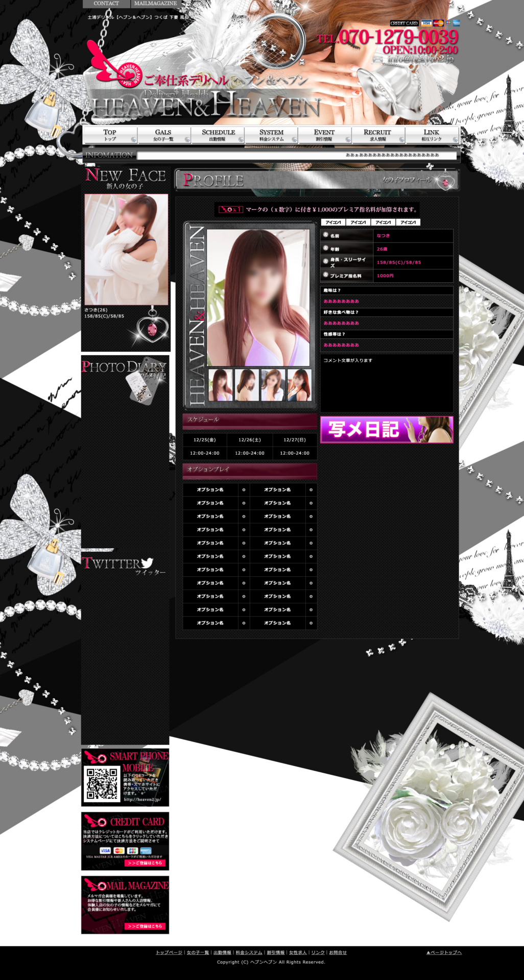
Task: Open the footer お問合せ link
Action: point(338,952)
